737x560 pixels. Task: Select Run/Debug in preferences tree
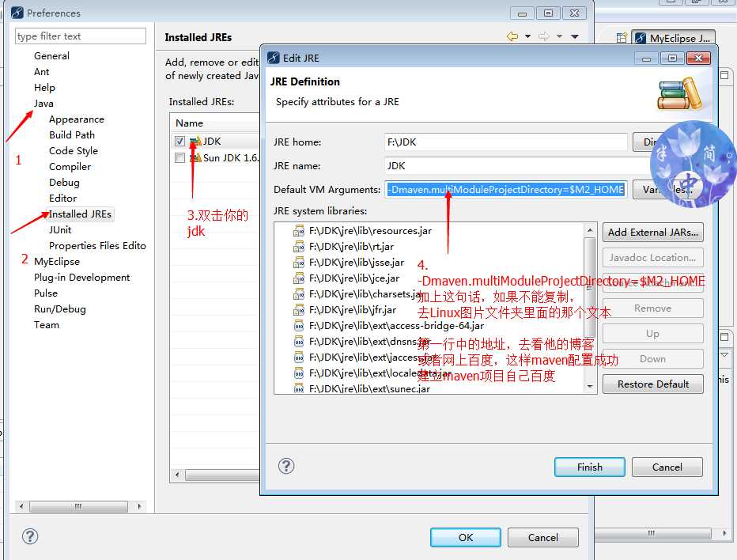[59, 309]
